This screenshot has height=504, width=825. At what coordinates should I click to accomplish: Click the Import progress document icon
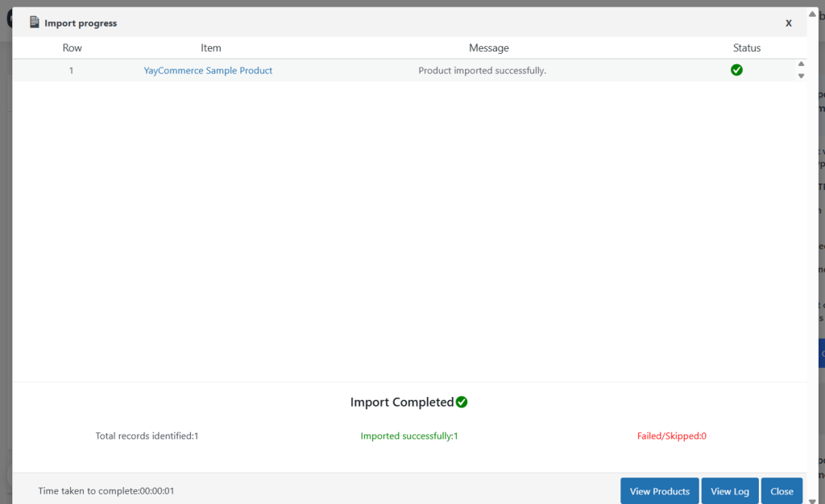pyautogui.click(x=34, y=23)
